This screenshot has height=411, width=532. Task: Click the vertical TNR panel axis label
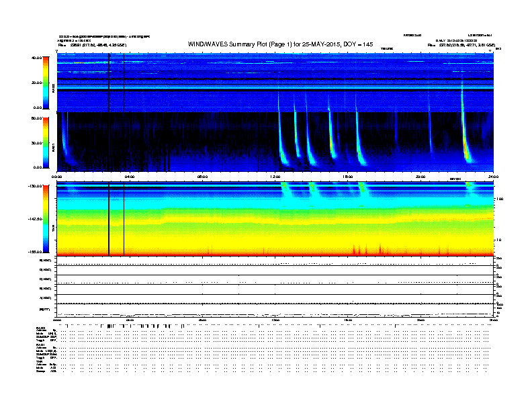tap(53, 228)
